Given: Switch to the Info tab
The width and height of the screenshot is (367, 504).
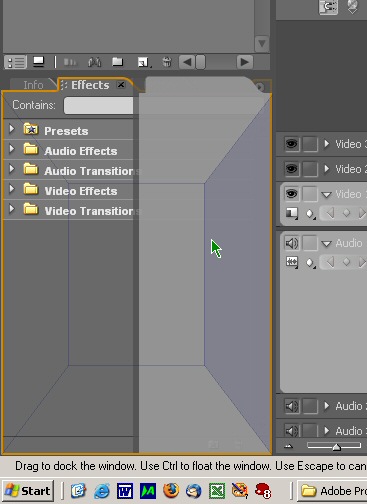Looking at the screenshot, I should (x=33, y=85).
